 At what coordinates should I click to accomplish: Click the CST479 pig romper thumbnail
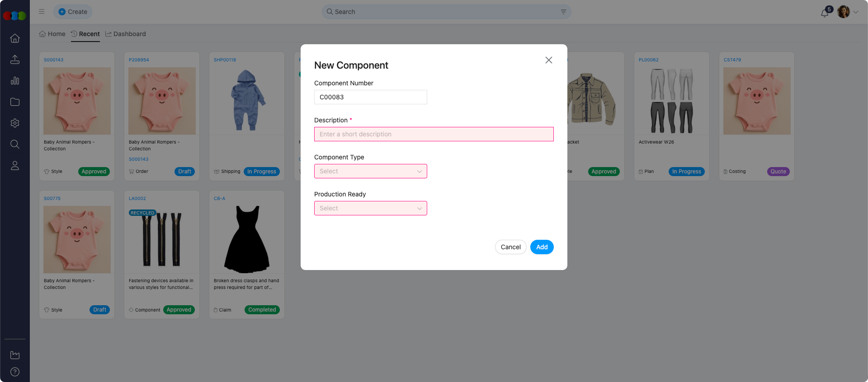point(757,101)
